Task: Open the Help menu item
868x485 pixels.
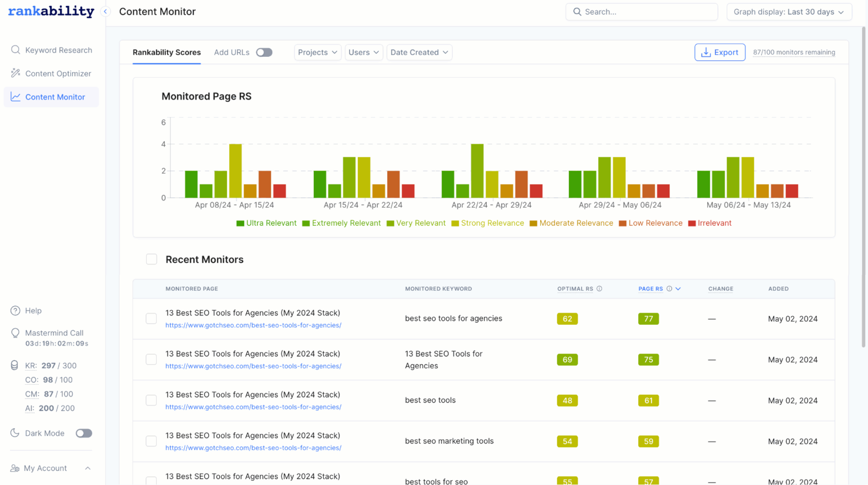Action: pos(26,311)
